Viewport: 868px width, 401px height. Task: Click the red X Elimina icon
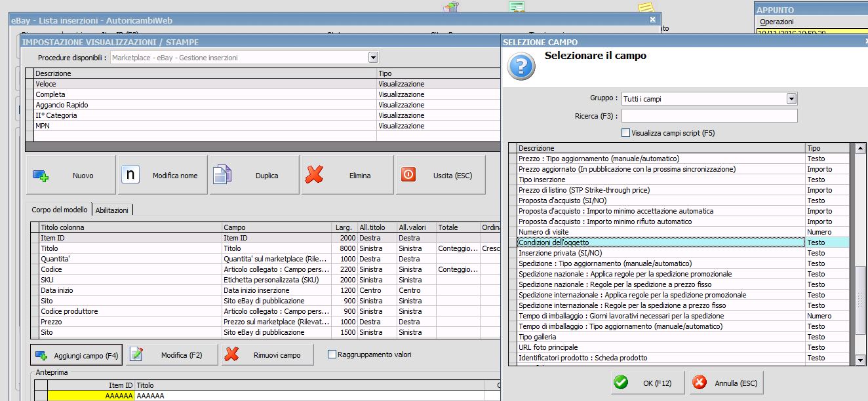315,176
